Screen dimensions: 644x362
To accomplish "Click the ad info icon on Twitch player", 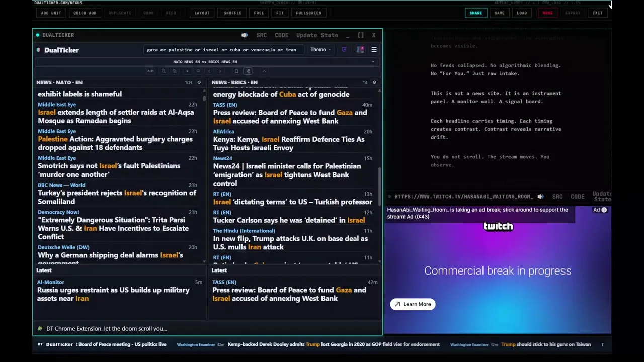I will (604, 210).
